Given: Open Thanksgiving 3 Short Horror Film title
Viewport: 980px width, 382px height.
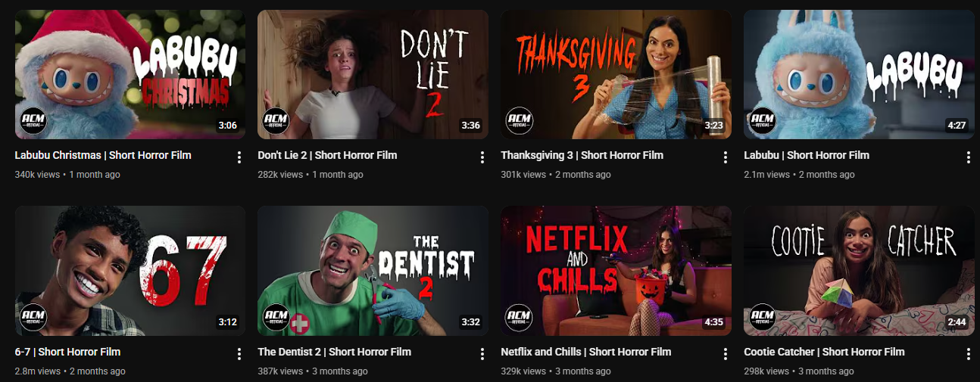Looking at the screenshot, I should pyautogui.click(x=582, y=155).
